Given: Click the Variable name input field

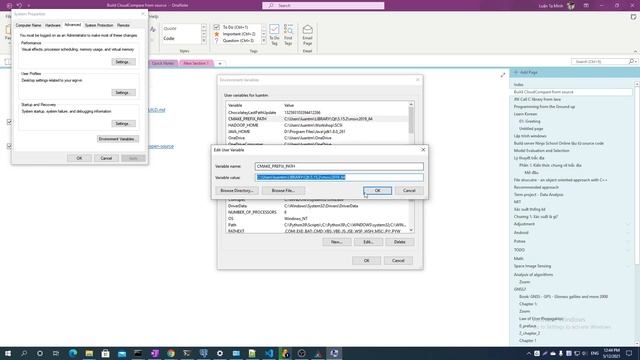Looking at the screenshot, I should pos(339,166).
